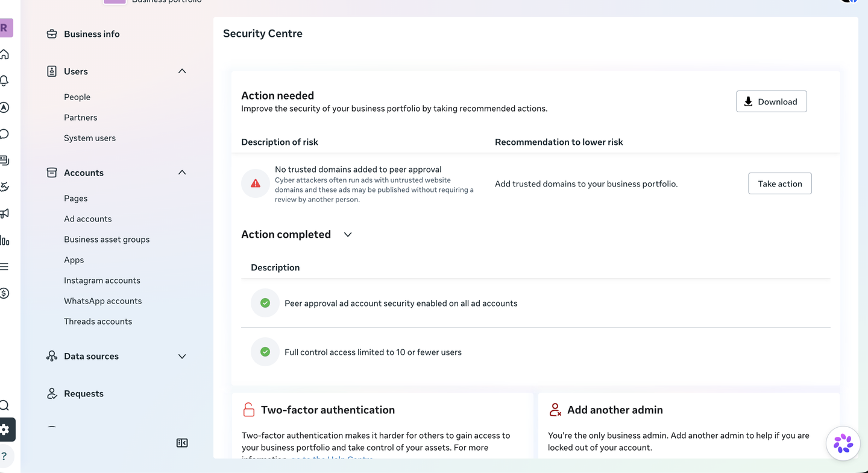Open Apps under Accounts

pyautogui.click(x=74, y=260)
